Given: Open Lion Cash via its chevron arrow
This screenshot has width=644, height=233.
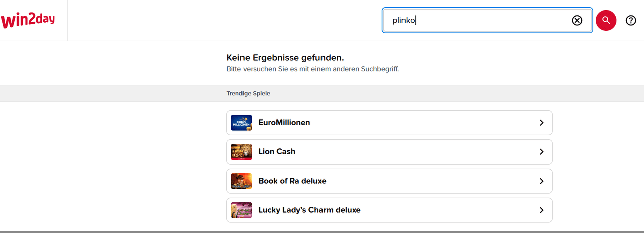Looking at the screenshot, I should (x=541, y=152).
